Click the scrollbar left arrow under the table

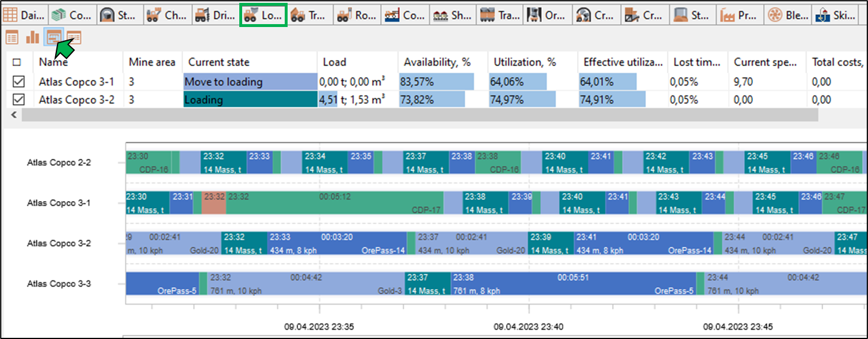[14, 115]
